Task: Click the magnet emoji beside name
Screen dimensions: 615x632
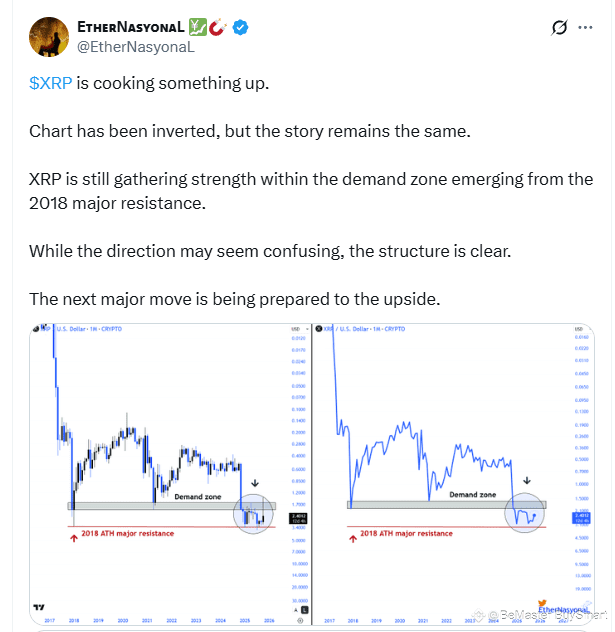Action: click(220, 28)
